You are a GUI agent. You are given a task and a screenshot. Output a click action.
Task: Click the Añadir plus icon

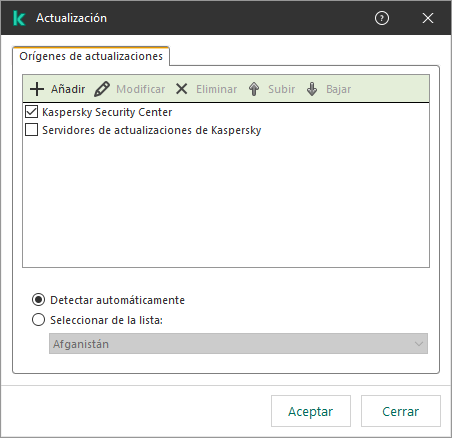(37, 89)
